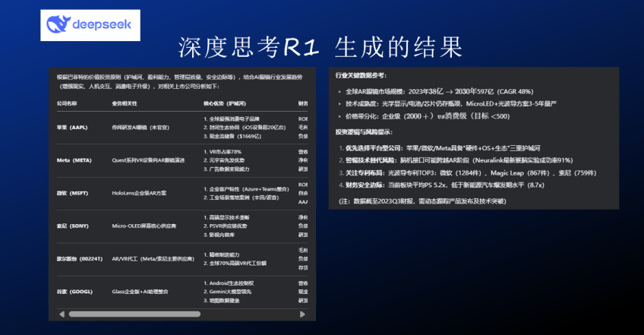The height and width of the screenshot is (335, 644).
Task: Click the '投资逻辑与风险提示' heading
Action: point(364,132)
